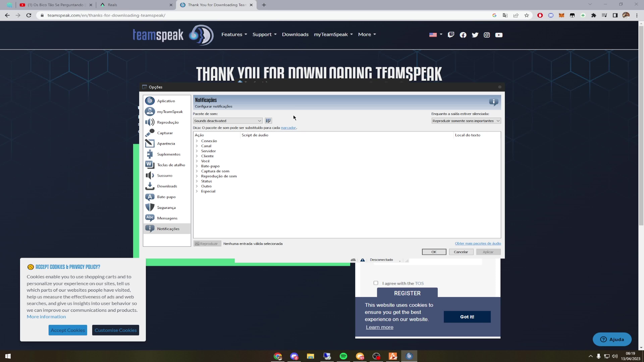Screen dimensions: 644x362
Task: Open the Downloads menu in the navbar
Action: point(295,34)
